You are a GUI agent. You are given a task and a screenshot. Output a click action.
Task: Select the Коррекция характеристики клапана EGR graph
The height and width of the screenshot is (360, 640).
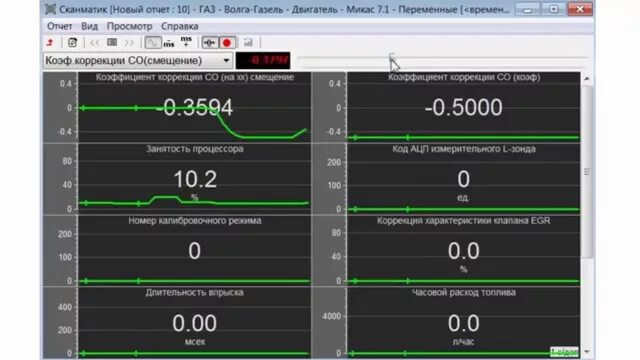pos(446,251)
